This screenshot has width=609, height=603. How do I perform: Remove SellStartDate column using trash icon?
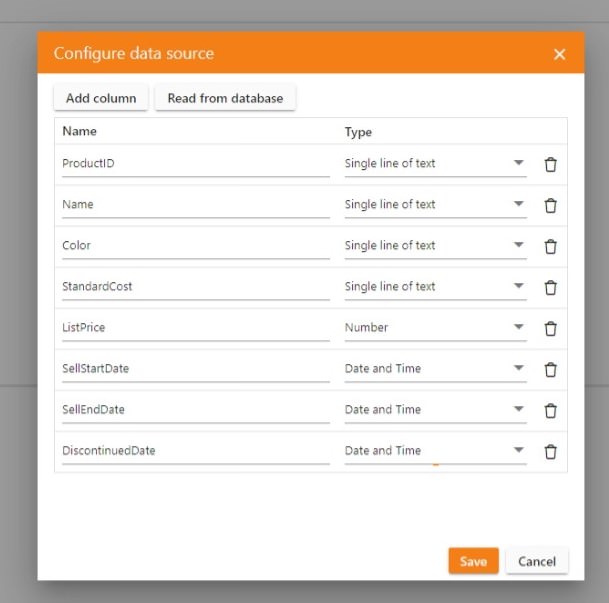click(x=550, y=369)
